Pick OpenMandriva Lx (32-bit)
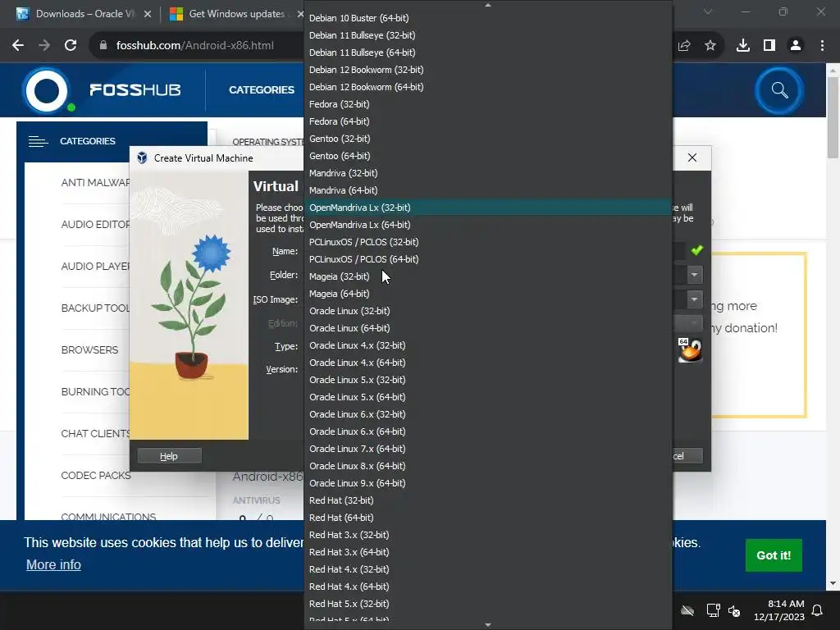Viewport: 840px width, 630px height. (x=488, y=208)
